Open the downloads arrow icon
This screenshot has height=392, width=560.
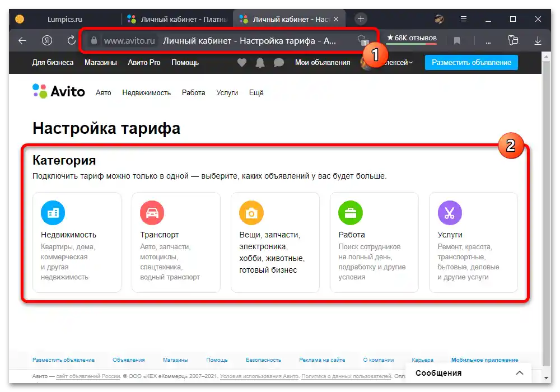click(538, 41)
